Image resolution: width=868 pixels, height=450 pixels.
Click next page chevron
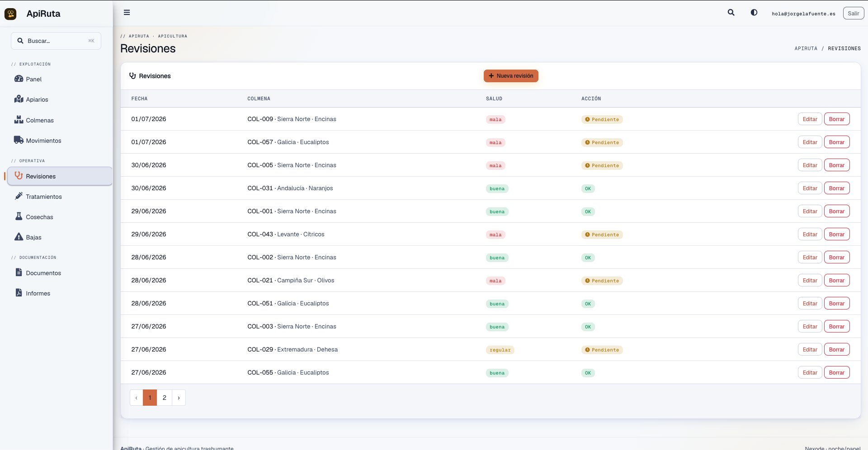(x=179, y=398)
